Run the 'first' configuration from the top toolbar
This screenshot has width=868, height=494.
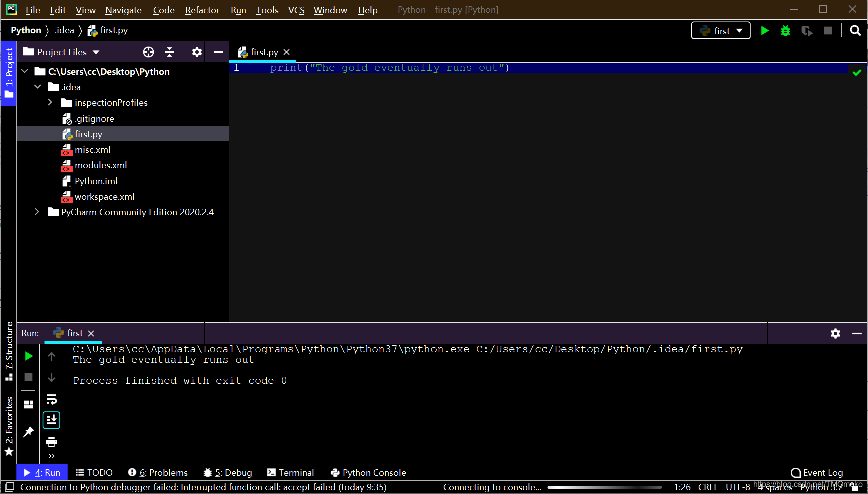[764, 31]
